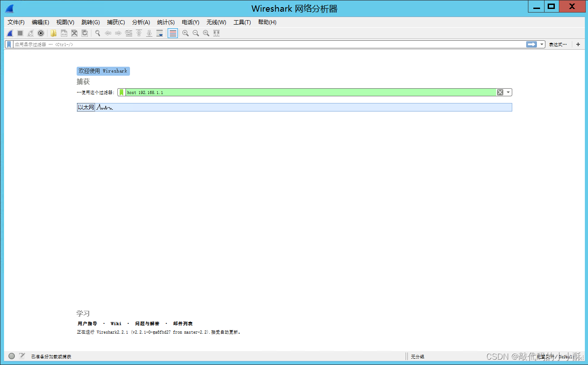Viewport: 588px width, 365px height.
Task: Go forward to the next packet
Action: (118, 33)
